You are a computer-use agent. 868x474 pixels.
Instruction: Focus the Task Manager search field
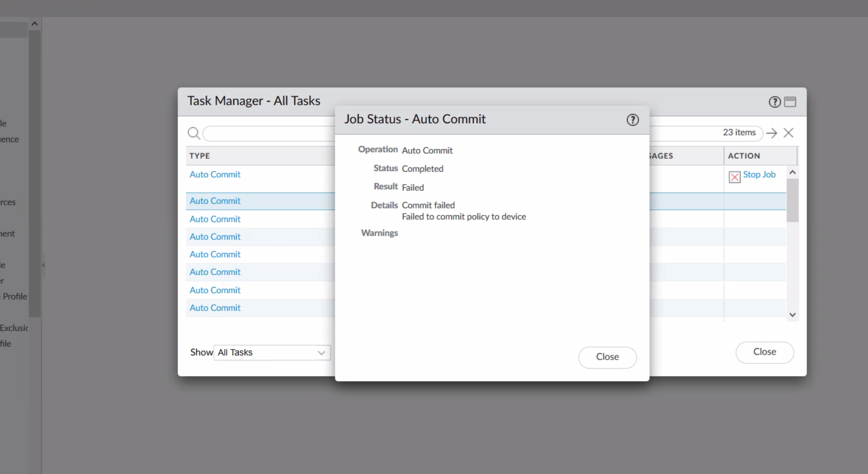[x=268, y=133]
